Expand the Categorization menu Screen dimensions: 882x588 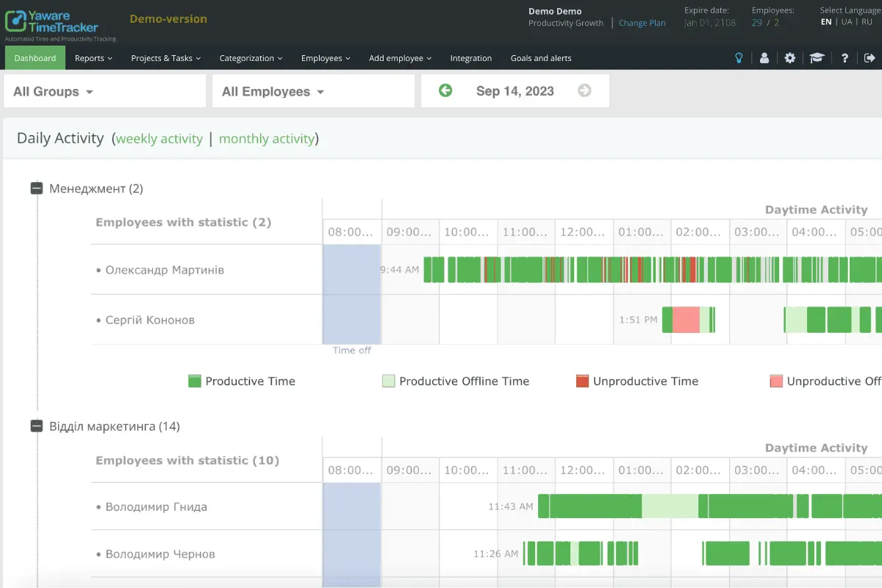[251, 58]
